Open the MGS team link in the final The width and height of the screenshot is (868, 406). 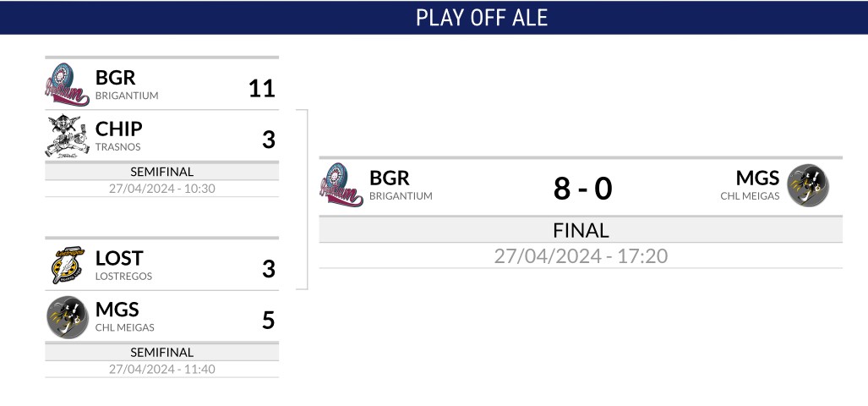pyautogui.click(x=757, y=178)
